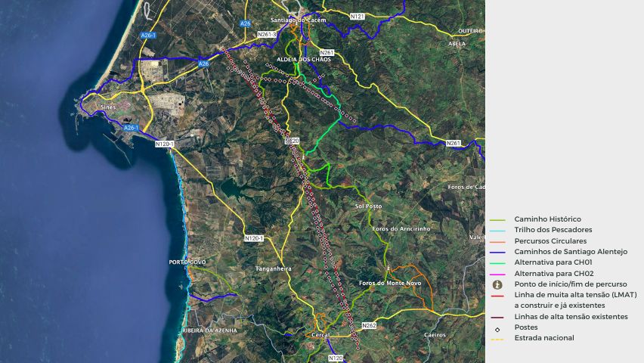Click the 'Trilho dos Pescadores' legend text
This screenshot has height=363, width=644.
[553, 230]
